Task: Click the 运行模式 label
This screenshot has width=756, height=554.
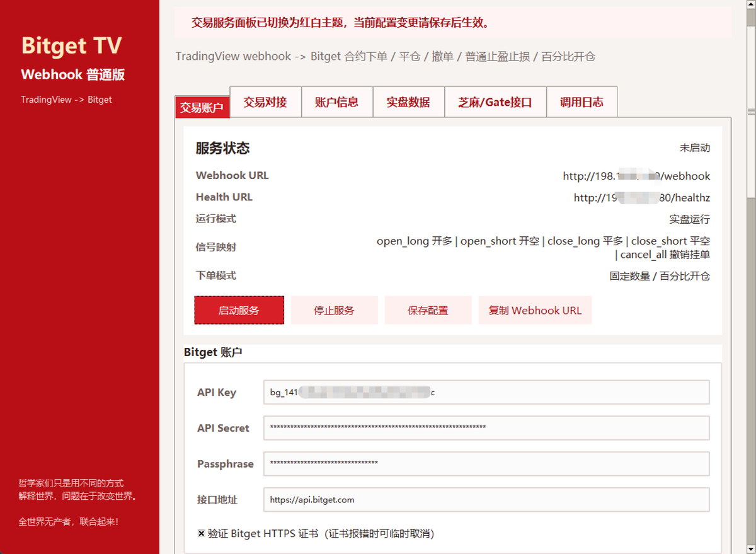Action: click(x=216, y=219)
